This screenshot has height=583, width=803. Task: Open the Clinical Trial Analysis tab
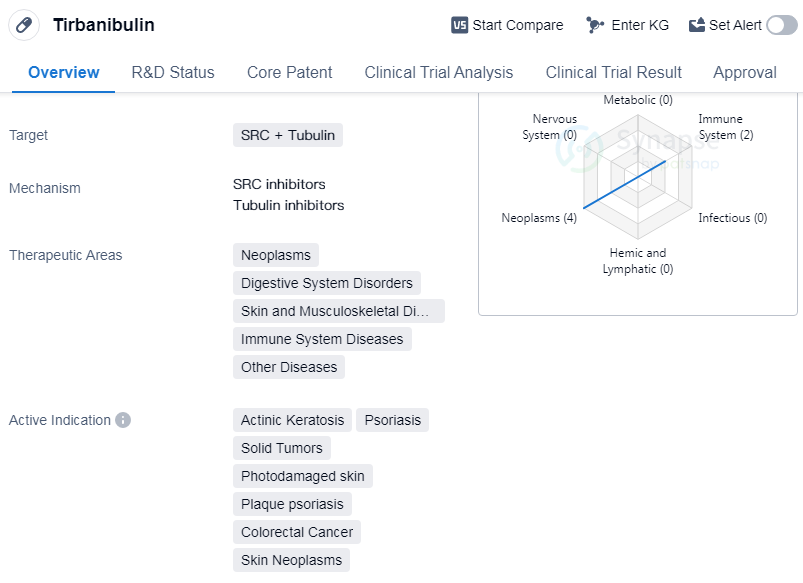coord(439,72)
